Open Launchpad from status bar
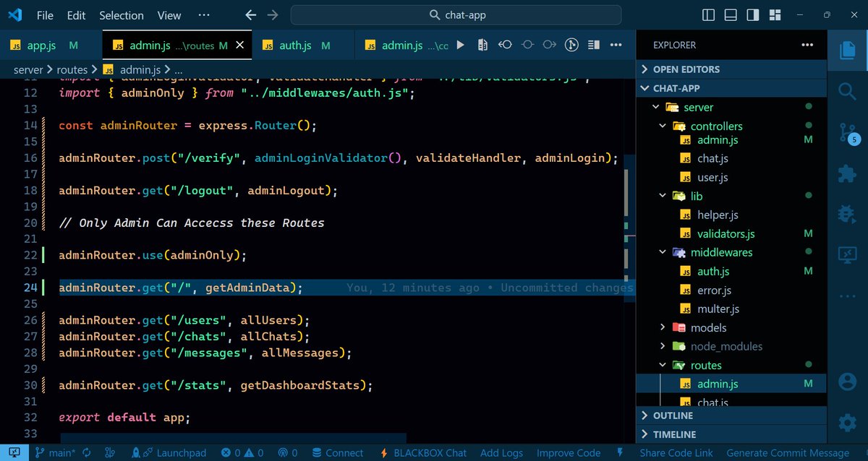868x461 pixels. tap(169, 452)
